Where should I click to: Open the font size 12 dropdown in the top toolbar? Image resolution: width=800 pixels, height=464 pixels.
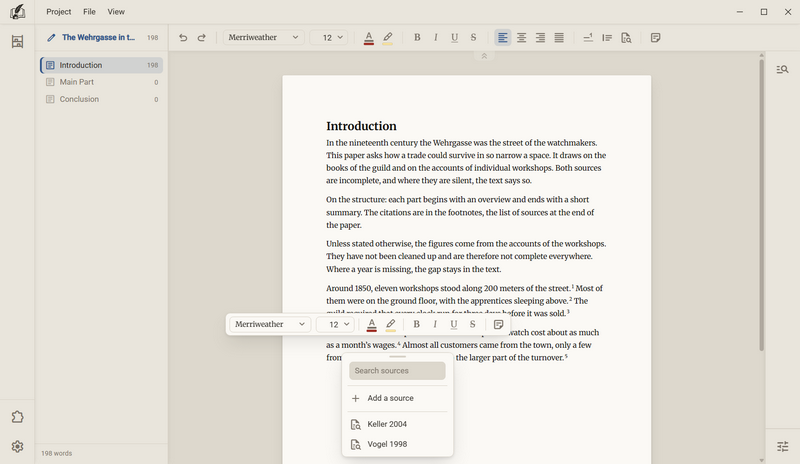click(x=329, y=38)
